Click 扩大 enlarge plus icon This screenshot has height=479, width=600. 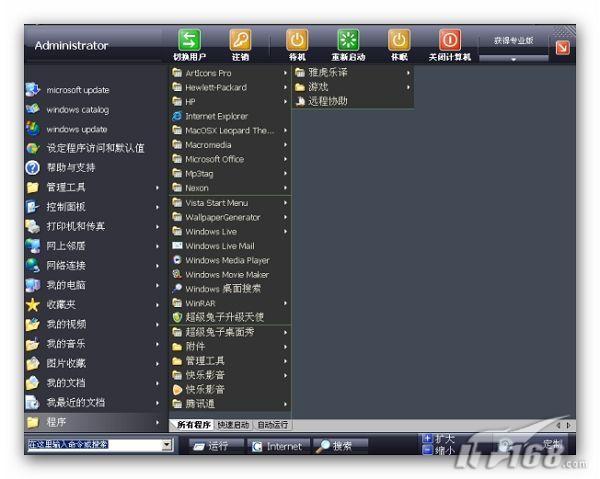point(427,438)
